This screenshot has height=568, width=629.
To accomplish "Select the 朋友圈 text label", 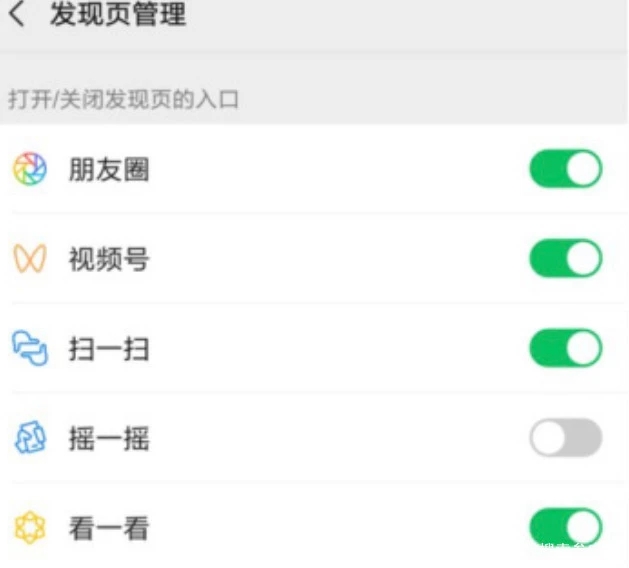I will tap(109, 170).
